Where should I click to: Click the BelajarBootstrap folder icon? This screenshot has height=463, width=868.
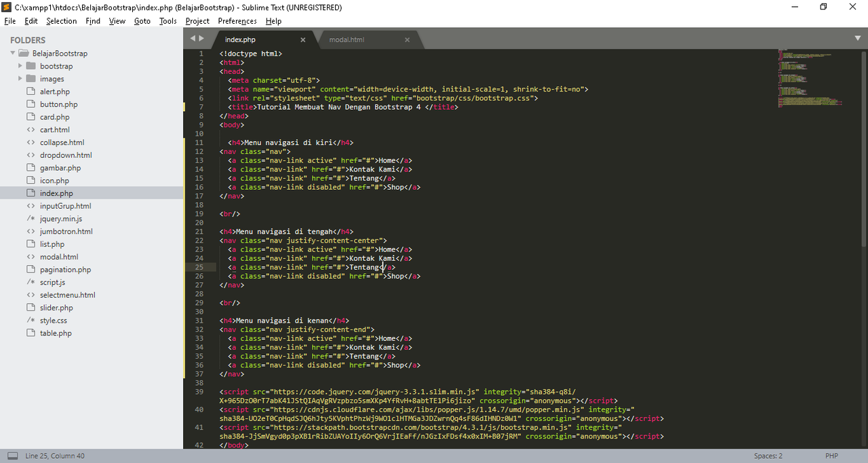pos(23,53)
